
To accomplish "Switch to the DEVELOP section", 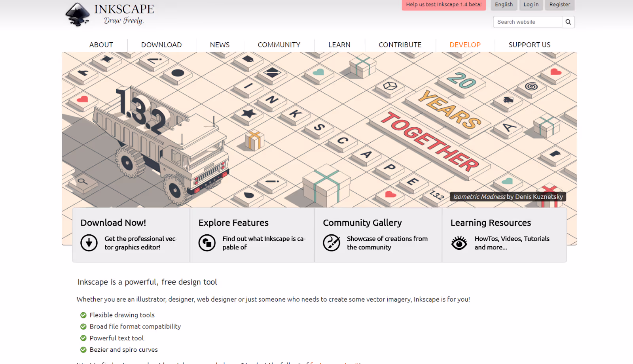I will (464, 45).
